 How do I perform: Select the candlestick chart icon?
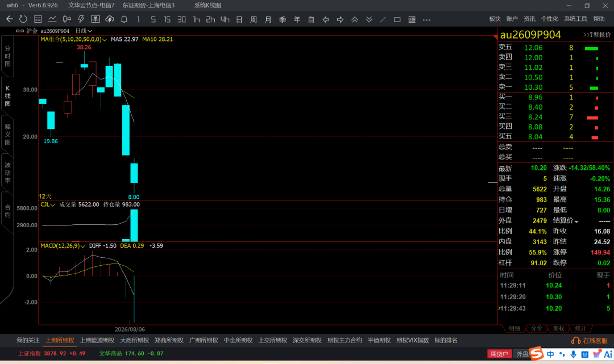[x=67, y=19]
